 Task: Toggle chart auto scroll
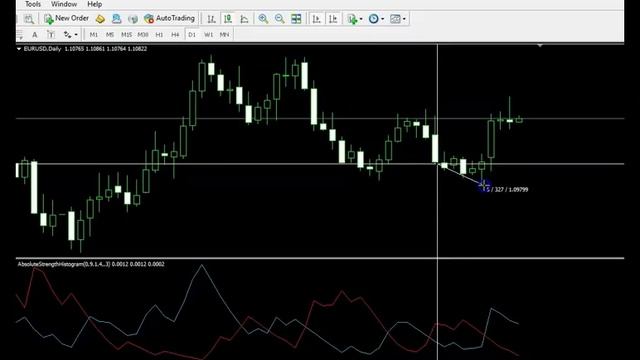click(316, 19)
